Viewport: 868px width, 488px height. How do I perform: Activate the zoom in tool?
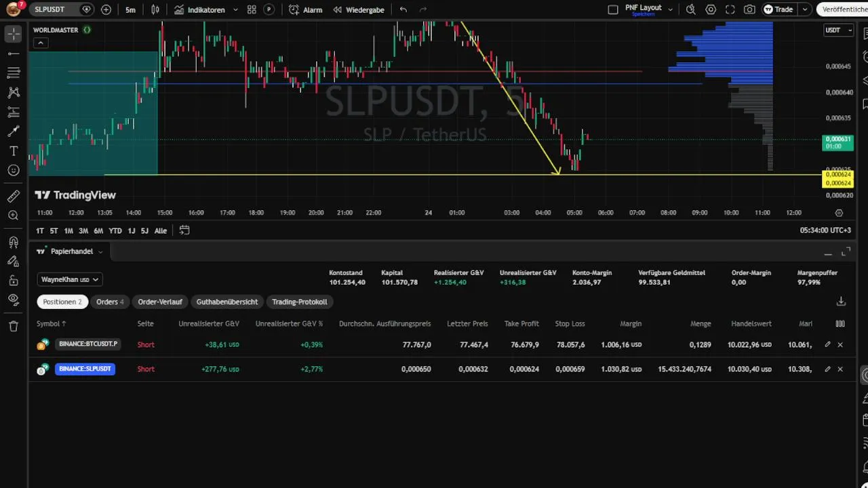tap(14, 216)
